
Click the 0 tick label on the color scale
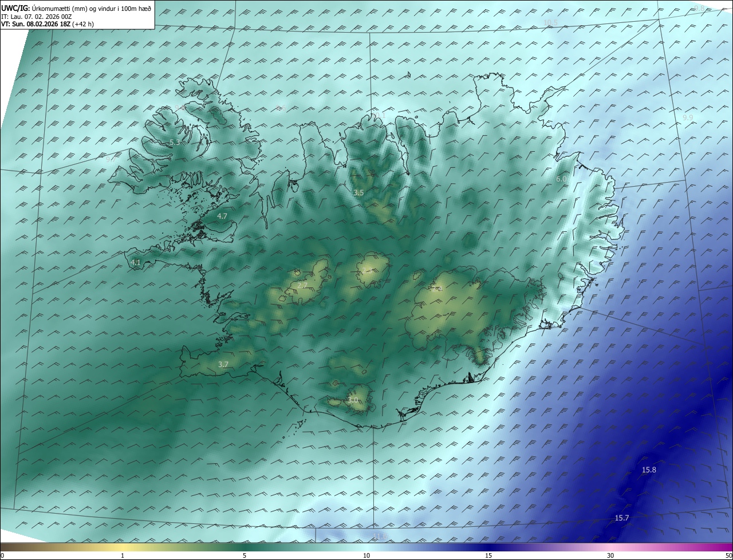pyautogui.click(x=2, y=555)
